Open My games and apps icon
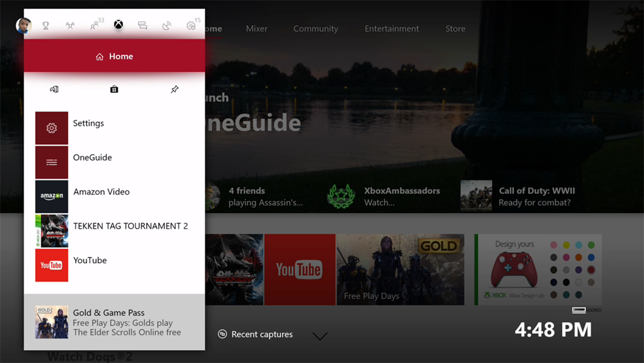Viewport: 644px width, 363px height. [x=114, y=89]
